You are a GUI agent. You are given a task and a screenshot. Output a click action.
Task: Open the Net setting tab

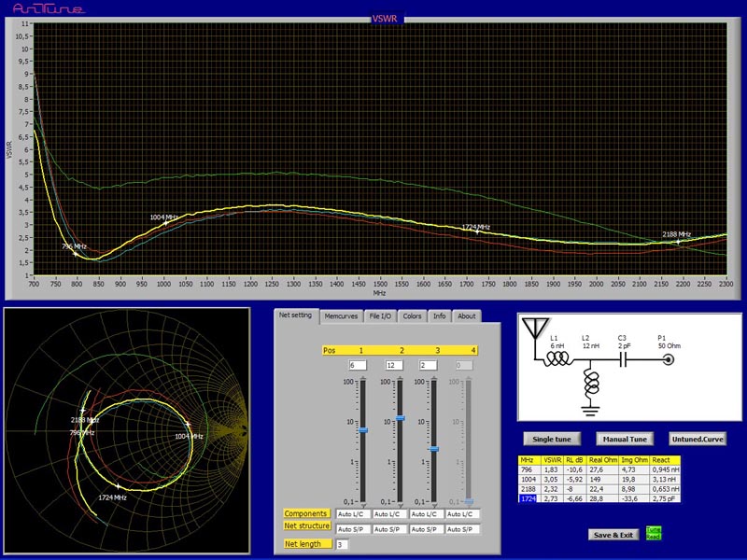coord(295,315)
